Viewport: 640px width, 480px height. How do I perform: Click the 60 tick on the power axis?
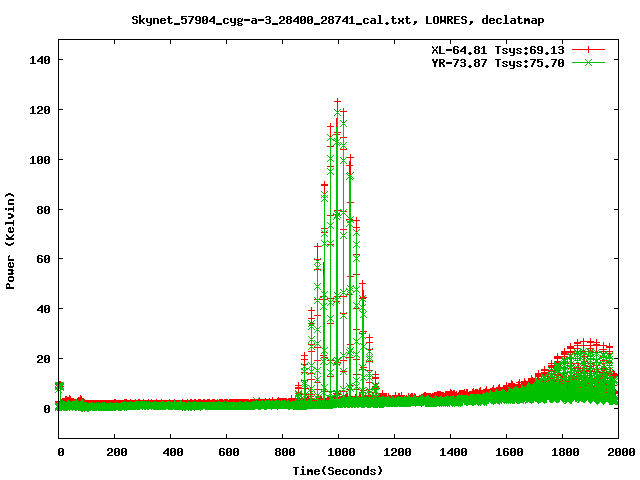coord(42,259)
